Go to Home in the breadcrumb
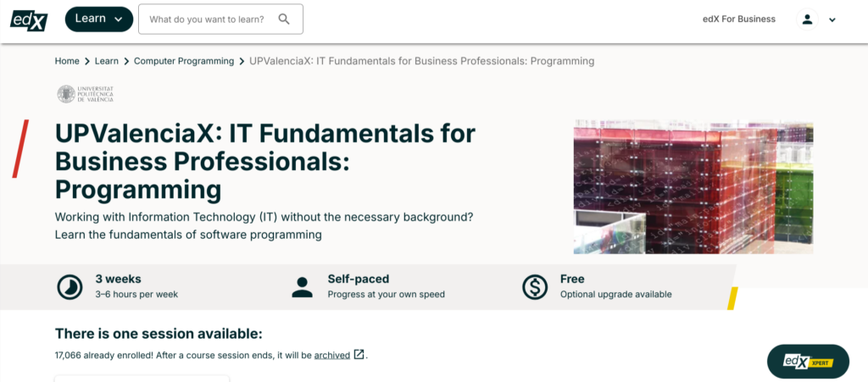 point(67,61)
